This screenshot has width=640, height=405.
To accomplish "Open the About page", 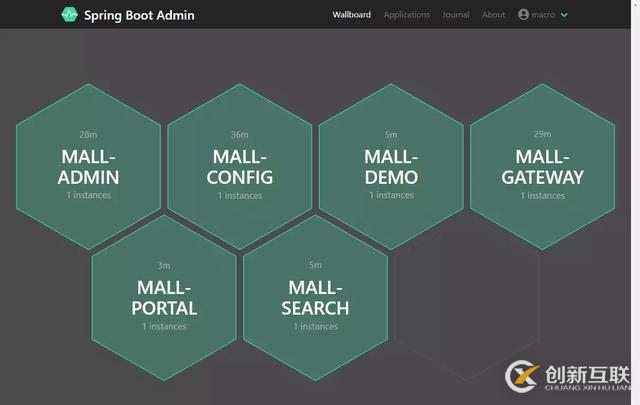I will tap(493, 15).
